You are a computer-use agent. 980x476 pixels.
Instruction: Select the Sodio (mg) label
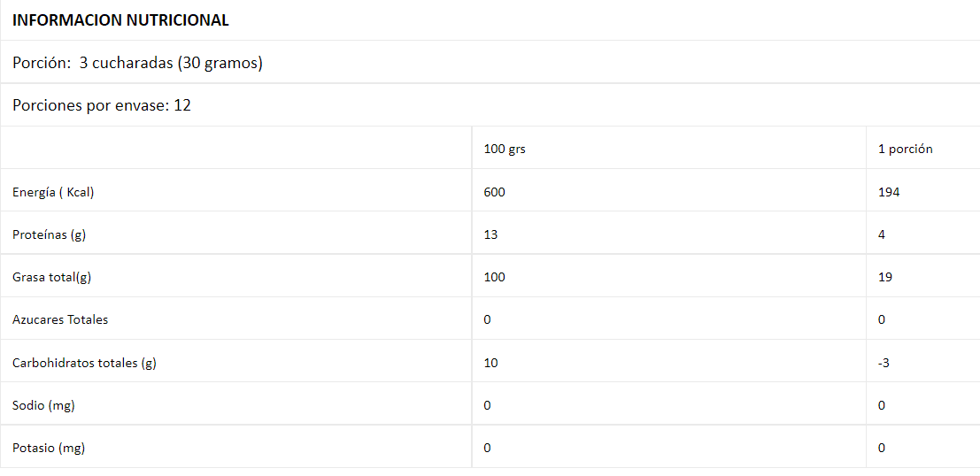[x=43, y=405]
